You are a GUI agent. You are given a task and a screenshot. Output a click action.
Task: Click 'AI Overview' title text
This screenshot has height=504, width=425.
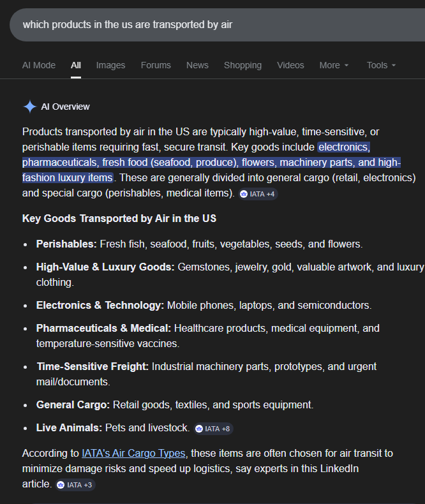coord(65,107)
